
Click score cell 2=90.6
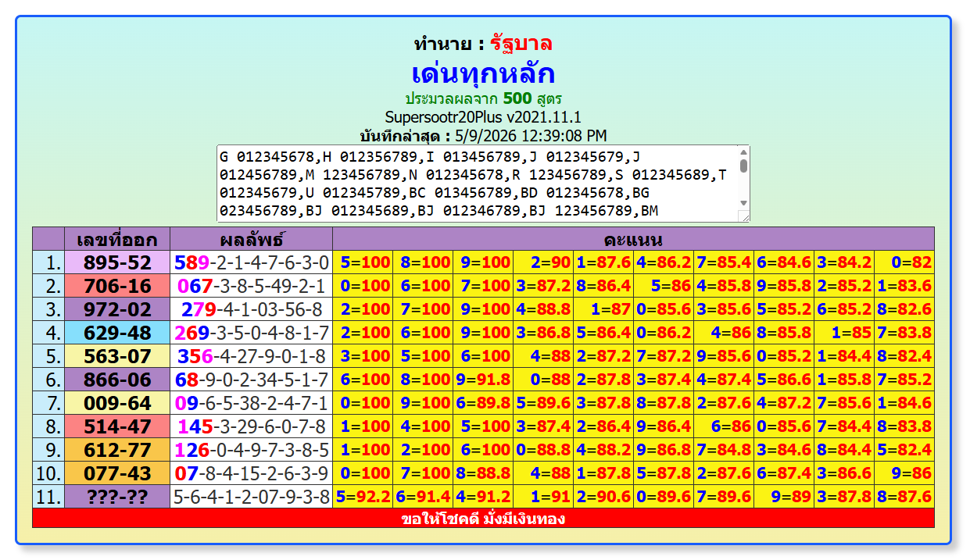pyautogui.click(x=603, y=497)
